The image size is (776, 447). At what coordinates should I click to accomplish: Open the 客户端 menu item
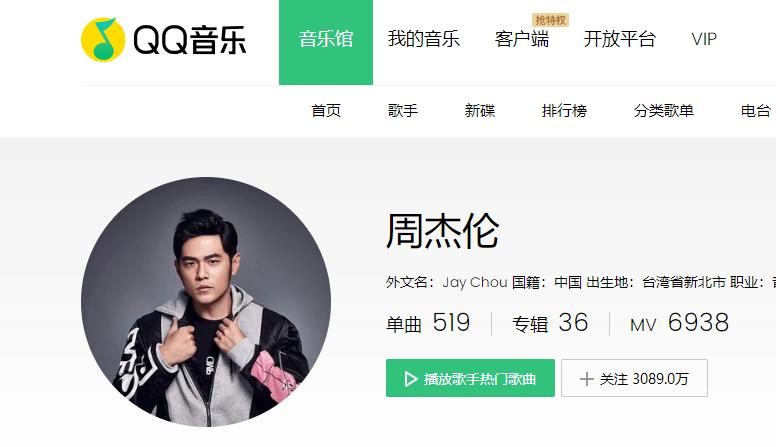(x=522, y=39)
